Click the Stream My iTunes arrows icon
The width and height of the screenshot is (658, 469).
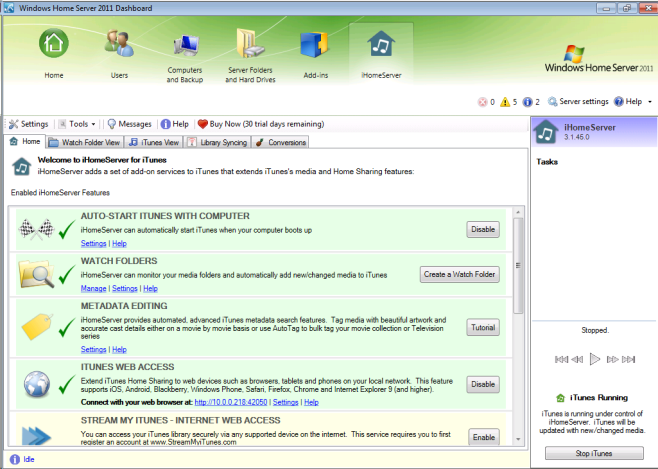point(36,435)
